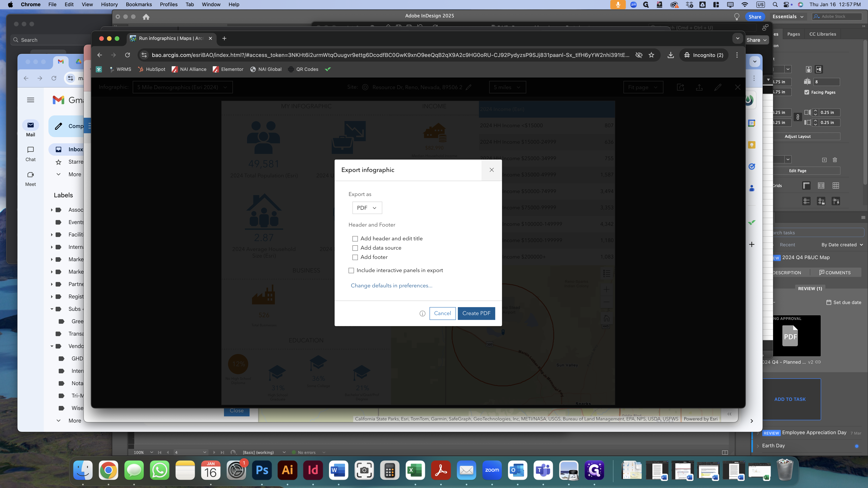The image size is (868, 488).
Task: Click Adjust Layout button
Action: [798, 136]
